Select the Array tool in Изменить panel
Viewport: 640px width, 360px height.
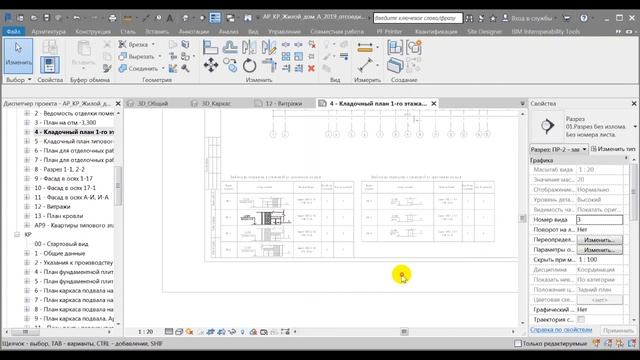tap(286, 56)
